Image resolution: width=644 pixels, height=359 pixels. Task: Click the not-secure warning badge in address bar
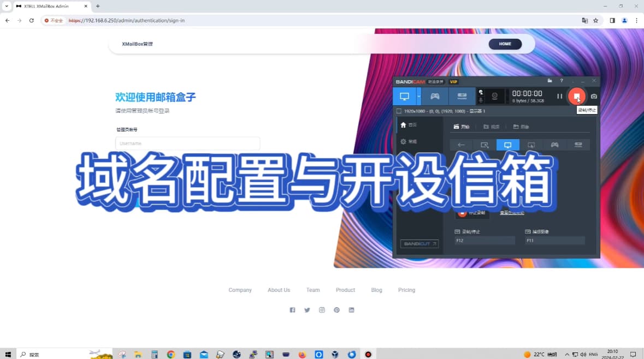[54, 21]
